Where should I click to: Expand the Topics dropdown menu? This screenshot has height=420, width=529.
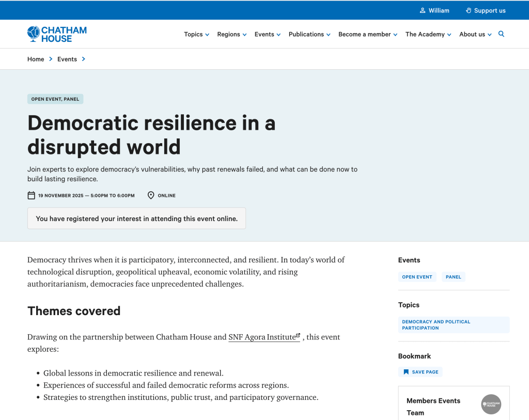(196, 35)
